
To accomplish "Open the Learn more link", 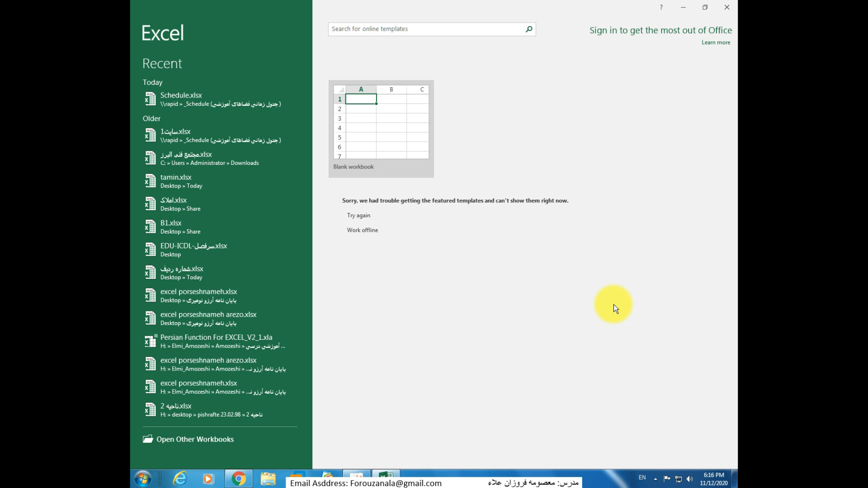I will point(716,42).
